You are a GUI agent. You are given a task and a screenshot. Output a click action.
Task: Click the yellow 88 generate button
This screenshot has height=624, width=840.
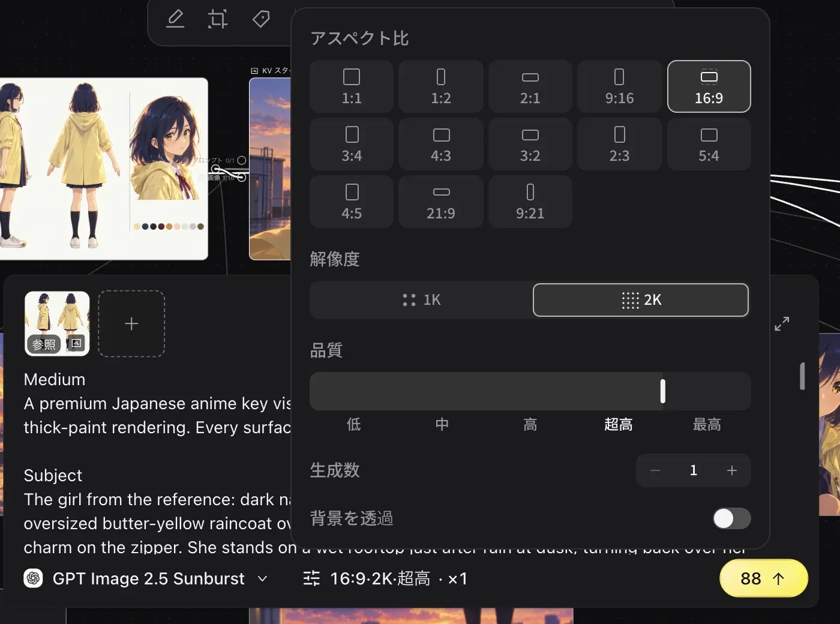[x=764, y=578]
